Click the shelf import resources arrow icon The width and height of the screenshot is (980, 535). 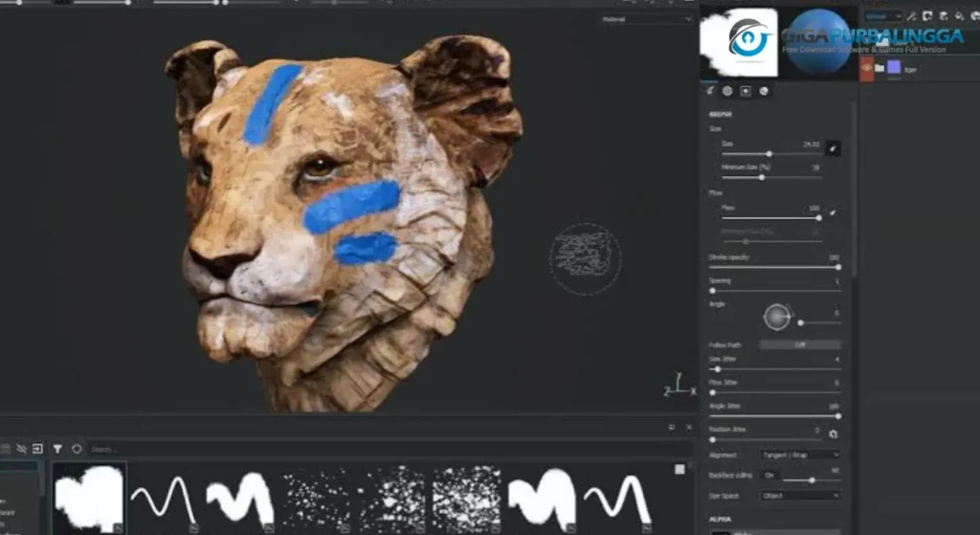tap(37, 449)
